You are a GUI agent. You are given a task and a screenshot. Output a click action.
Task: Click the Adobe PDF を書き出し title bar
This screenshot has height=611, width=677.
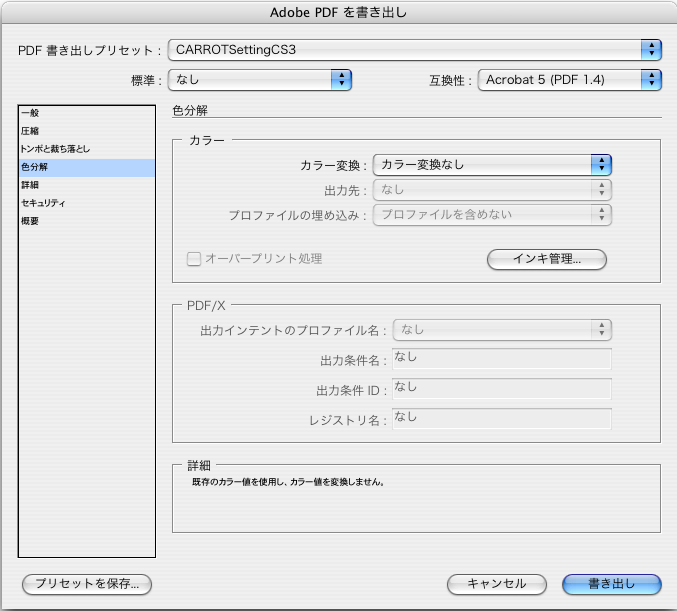338,12
